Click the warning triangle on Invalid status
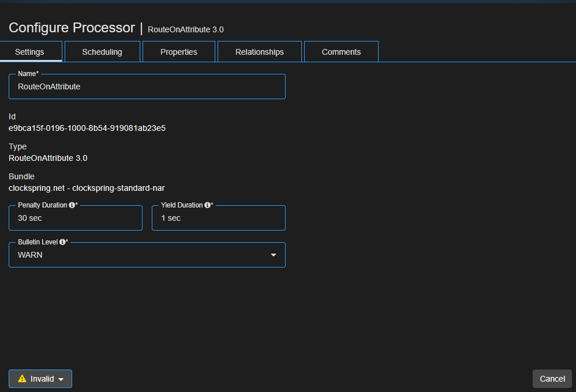 pyautogui.click(x=22, y=379)
